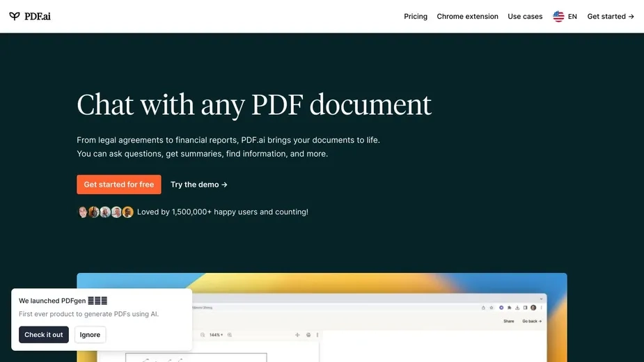Click the move crosshair icon in the preview PDF toolbar
The image size is (644, 362).
pos(297,335)
